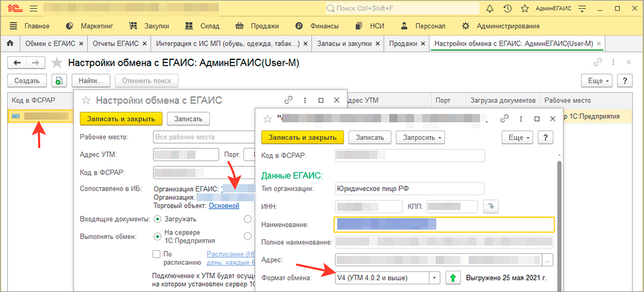Screen dimensions: 644x292
Task: Open the Маркетинг section
Action: coord(90,26)
